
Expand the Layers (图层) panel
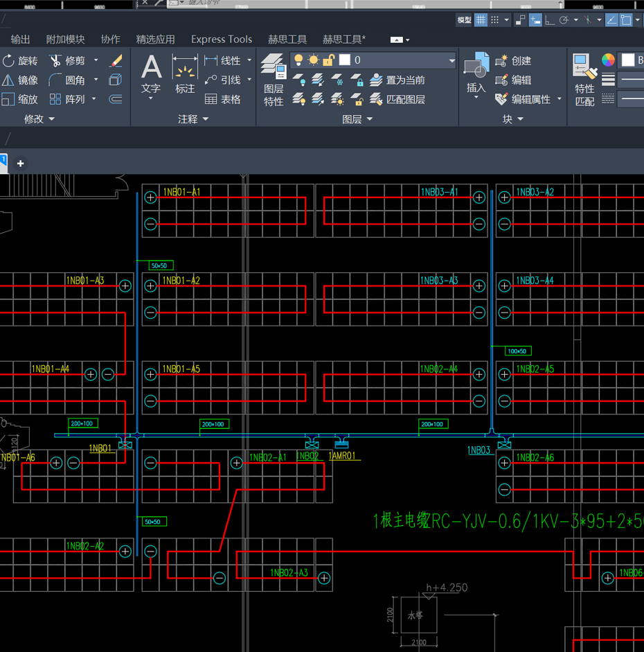tap(357, 119)
